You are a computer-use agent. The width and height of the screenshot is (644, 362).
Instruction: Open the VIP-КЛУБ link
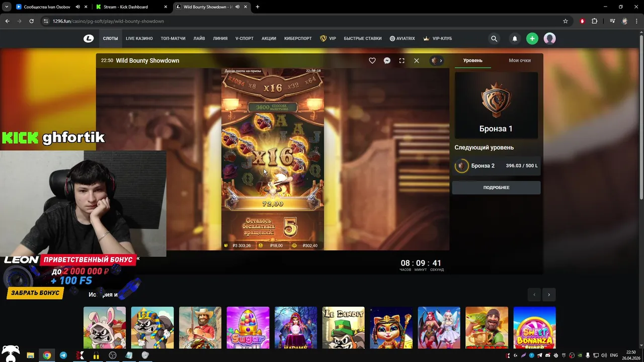tap(438, 38)
